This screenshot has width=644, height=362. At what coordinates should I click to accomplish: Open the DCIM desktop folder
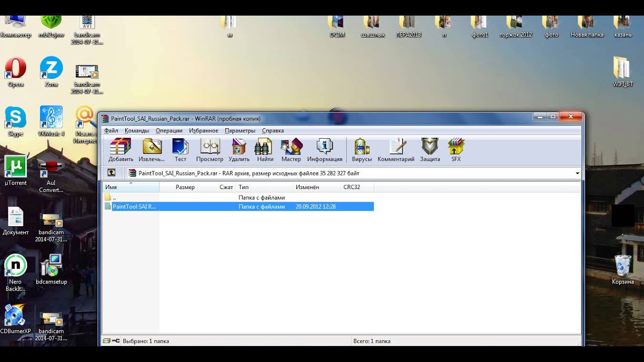point(337,27)
